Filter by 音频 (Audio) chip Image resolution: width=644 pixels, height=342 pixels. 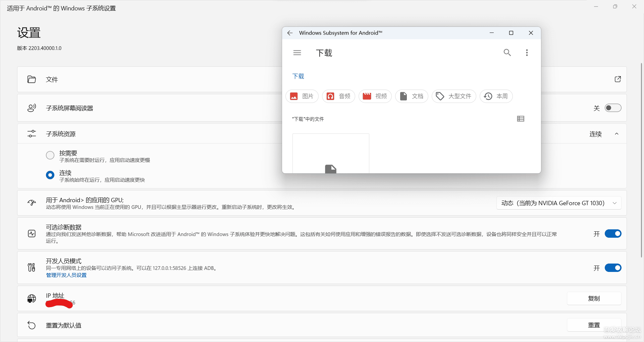pyautogui.click(x=338, y=96)
